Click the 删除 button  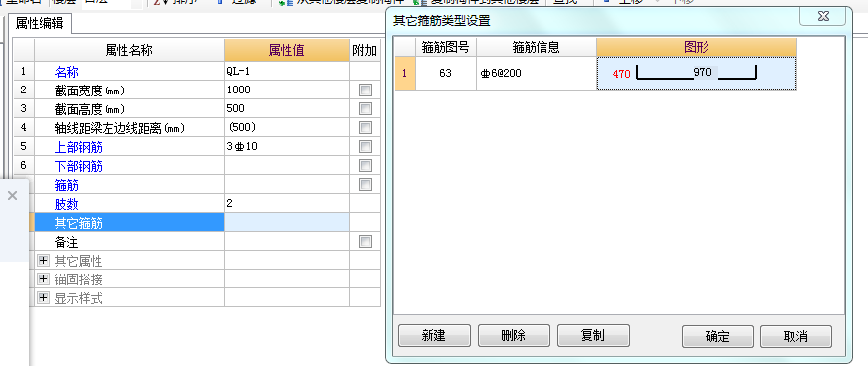514,335
